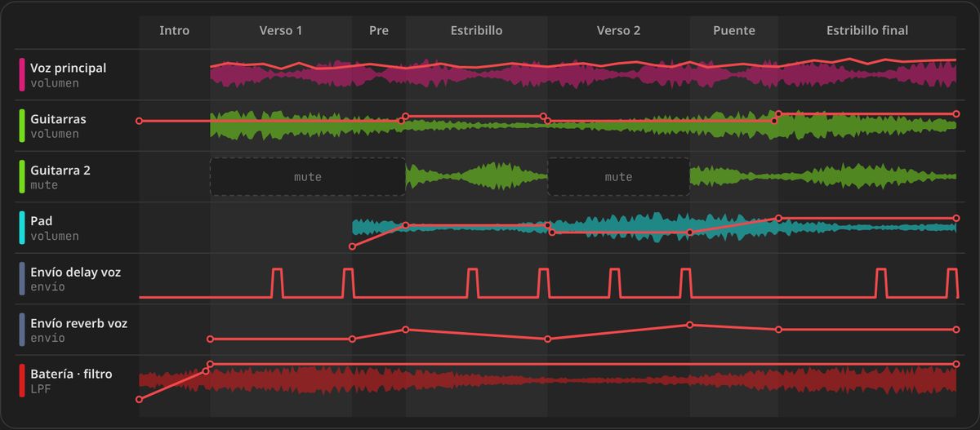Image resolution: width=980 pixels, height=430 pixels.
Task: Select the Pad track name
Action: (x=42, y=221)
